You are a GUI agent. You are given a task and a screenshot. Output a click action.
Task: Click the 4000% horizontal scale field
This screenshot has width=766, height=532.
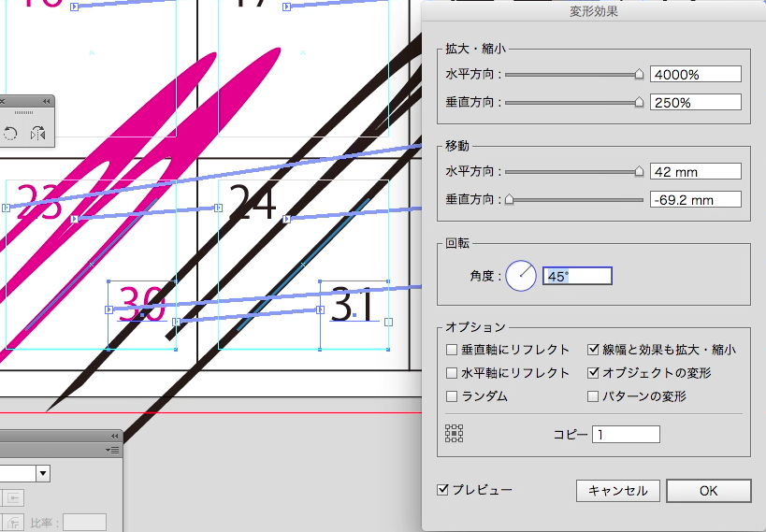(x=696, y=74)
